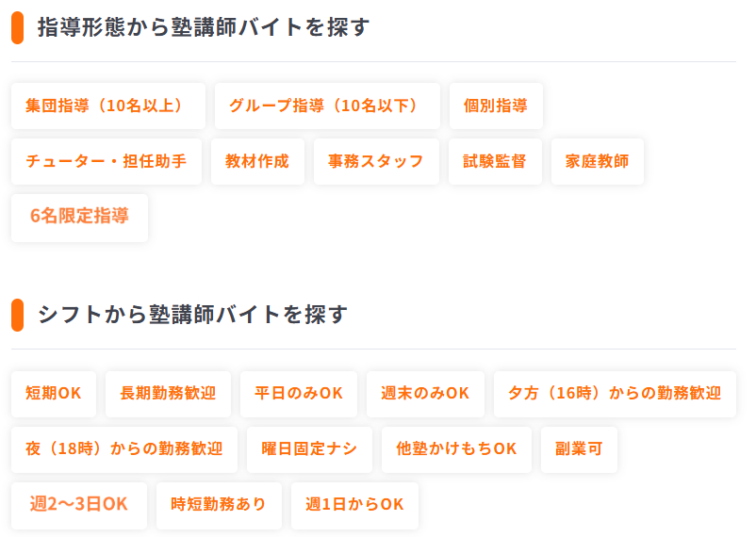The width and height of the screenshot is (756, 537).
Task: Click the 集団指導（10名以上） tag
Action: tap(107, 106)
